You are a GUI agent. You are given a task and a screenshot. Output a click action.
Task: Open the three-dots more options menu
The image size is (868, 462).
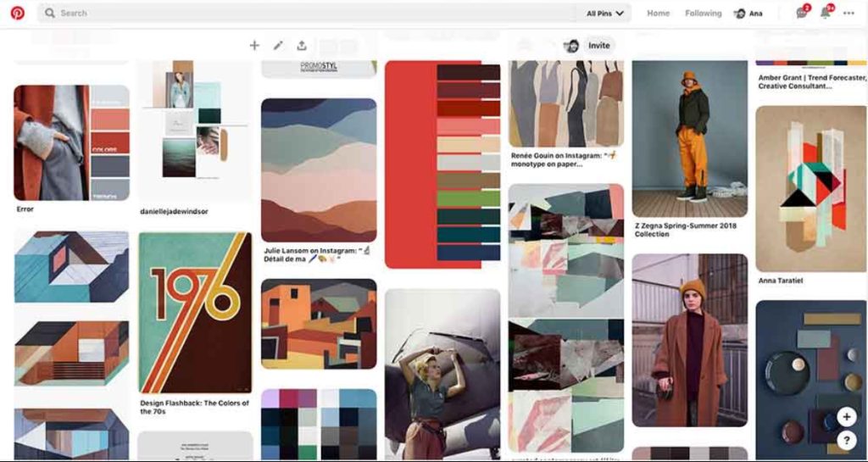coord(849,13)
